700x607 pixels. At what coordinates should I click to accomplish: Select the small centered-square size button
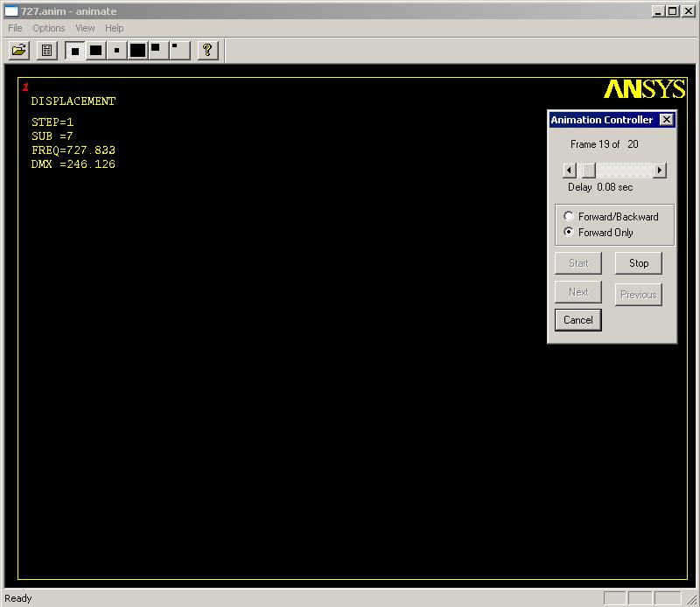pos(116,51)
